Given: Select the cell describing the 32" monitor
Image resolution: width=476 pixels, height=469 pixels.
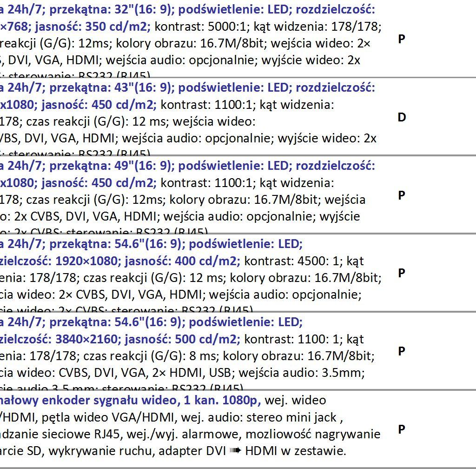Looking at the screenshot, I should pyautogui.click(x=191, y=39).
